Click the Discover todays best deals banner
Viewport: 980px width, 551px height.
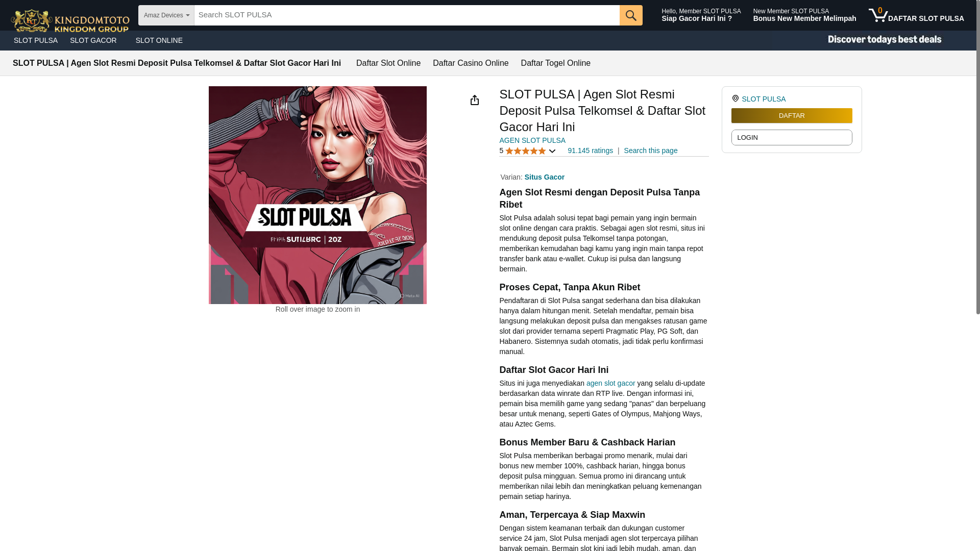[885, 40]
